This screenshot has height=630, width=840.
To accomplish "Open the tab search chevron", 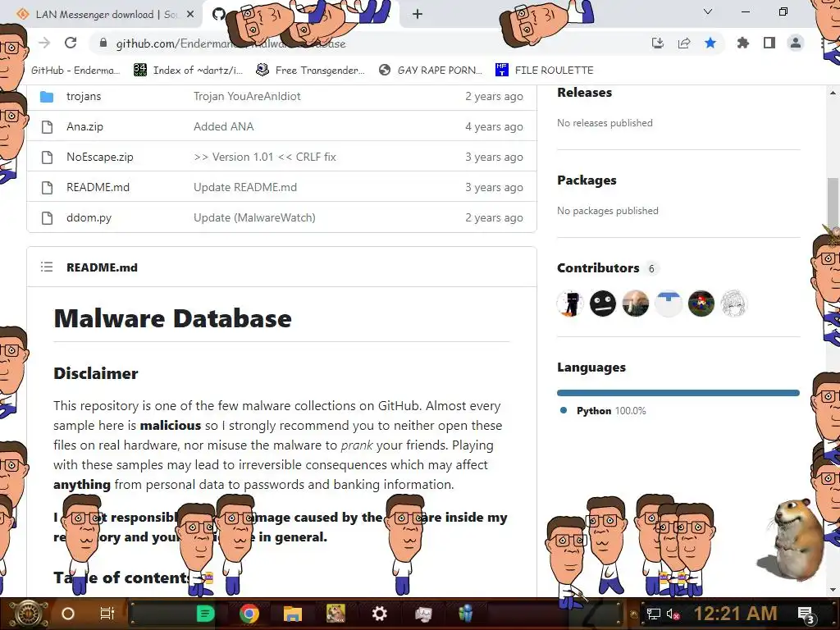I will [x=708, y=11].
